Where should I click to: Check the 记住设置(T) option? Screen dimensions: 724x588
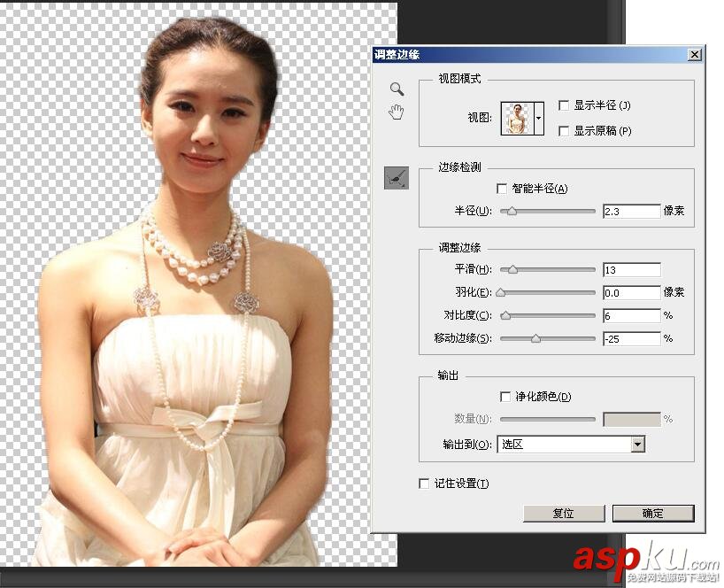click(x=424, y=484)
